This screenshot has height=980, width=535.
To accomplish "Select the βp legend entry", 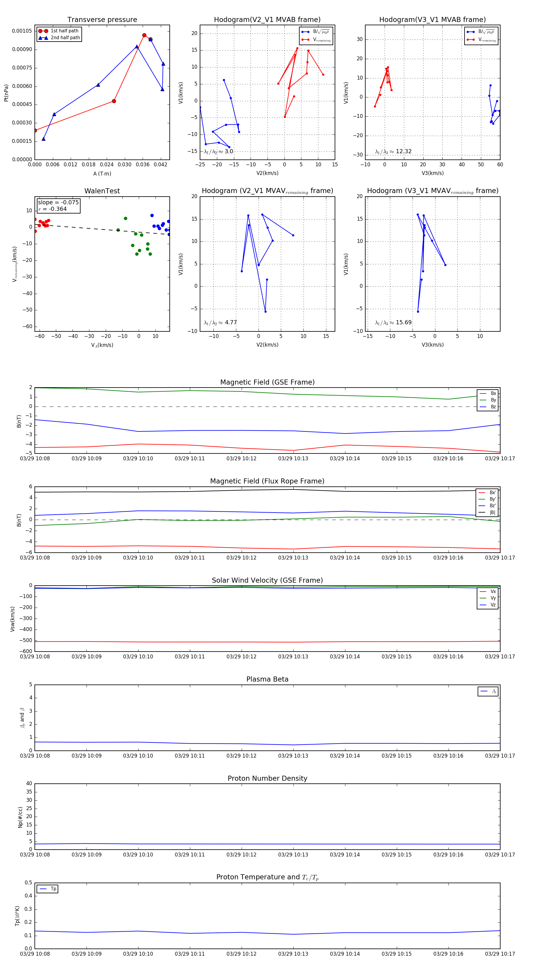I will pos(488,691).
